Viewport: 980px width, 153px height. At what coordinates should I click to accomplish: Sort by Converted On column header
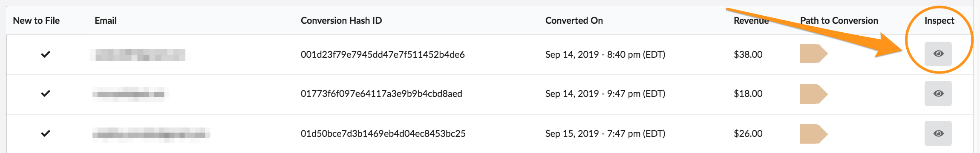[574, 20]
